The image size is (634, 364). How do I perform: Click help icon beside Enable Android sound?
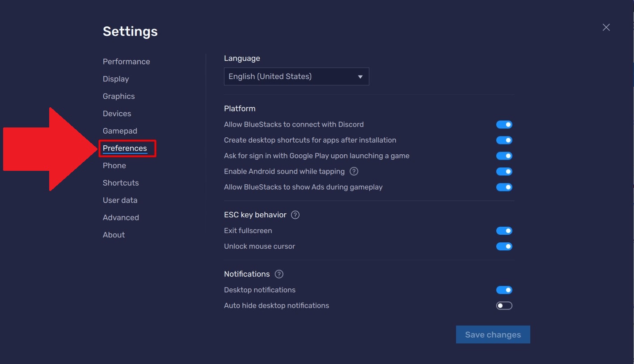[x=354, y=171]
